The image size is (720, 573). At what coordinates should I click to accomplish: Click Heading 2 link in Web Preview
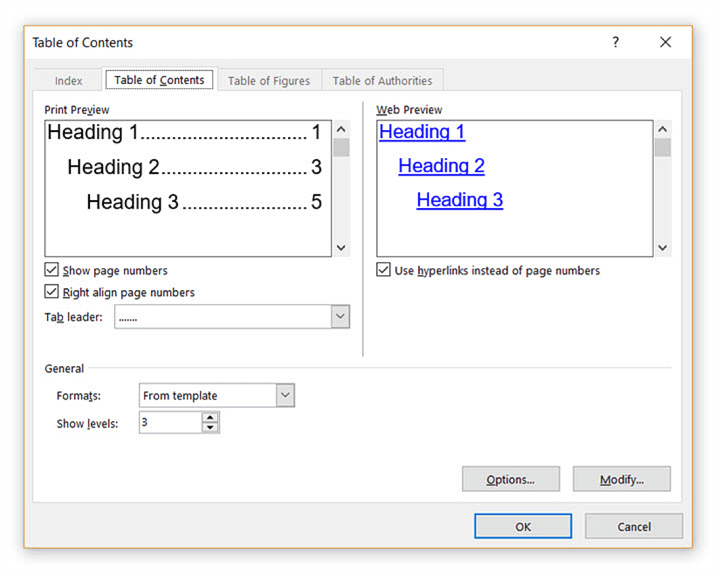point(441,166)
